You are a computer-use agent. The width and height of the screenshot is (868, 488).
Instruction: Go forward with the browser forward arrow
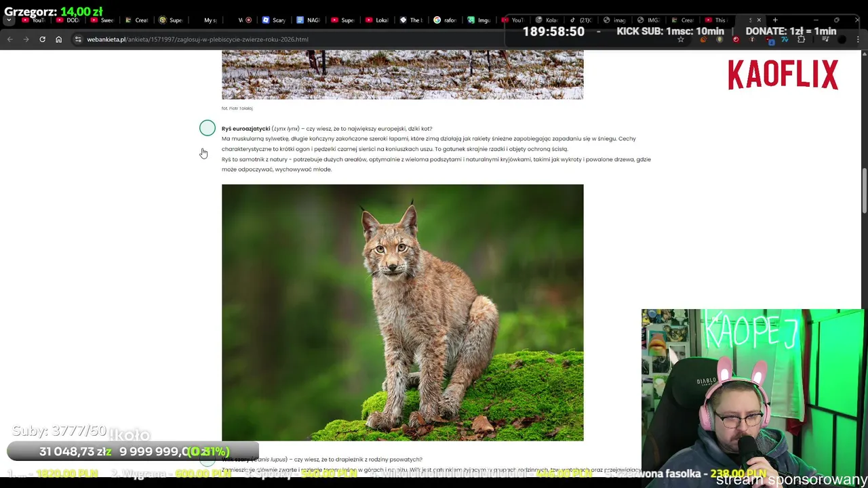click(26, 39)
